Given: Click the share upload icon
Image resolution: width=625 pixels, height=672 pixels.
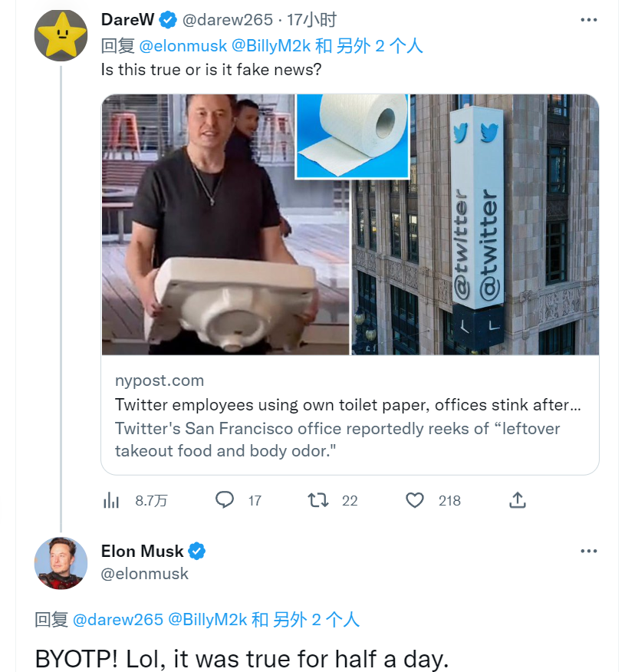Looking at the screenshot, I should [x=518, y=500].
